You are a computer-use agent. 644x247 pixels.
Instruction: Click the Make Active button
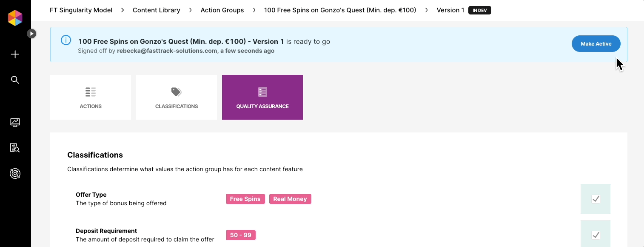596,44
